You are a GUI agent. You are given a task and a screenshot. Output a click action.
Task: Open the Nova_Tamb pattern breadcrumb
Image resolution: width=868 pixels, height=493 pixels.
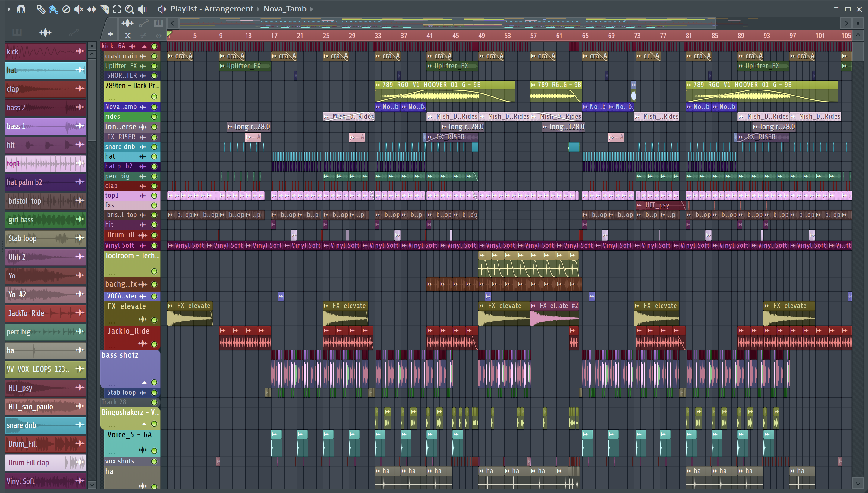tap(285, 9)
